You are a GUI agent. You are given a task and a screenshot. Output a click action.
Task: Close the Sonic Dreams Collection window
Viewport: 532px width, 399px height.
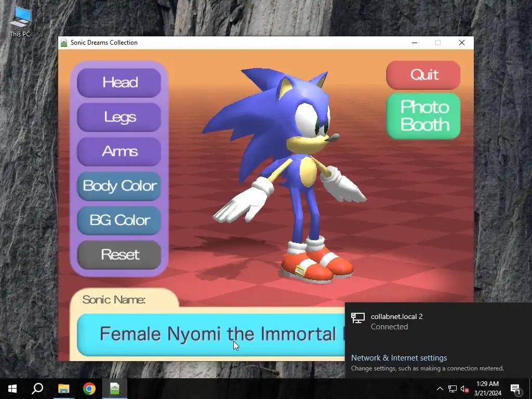click(462, 43)
